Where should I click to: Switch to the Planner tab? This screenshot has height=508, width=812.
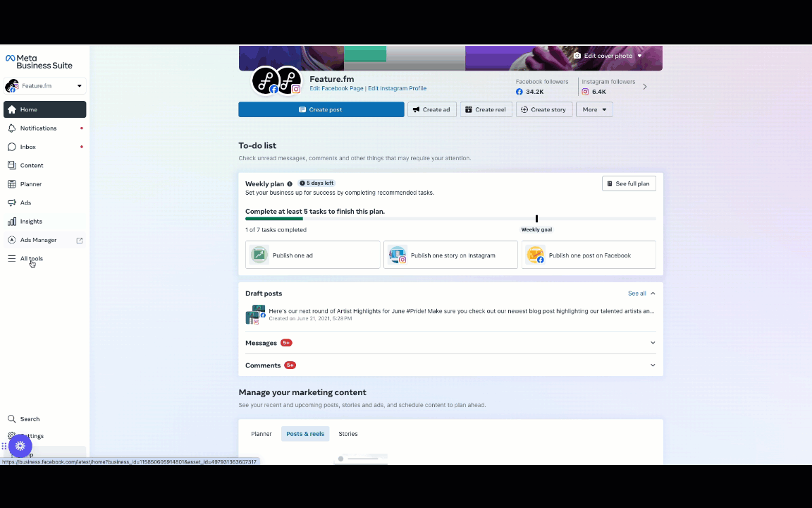[x=262, y=434]
